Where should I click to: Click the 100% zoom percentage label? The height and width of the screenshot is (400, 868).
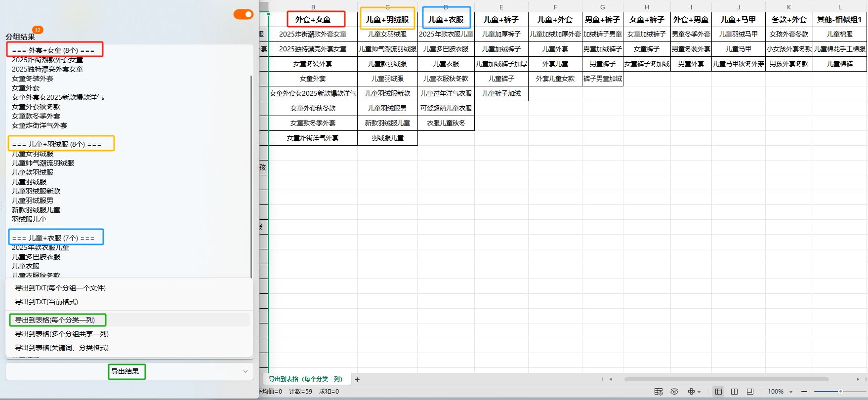(776, 392)
